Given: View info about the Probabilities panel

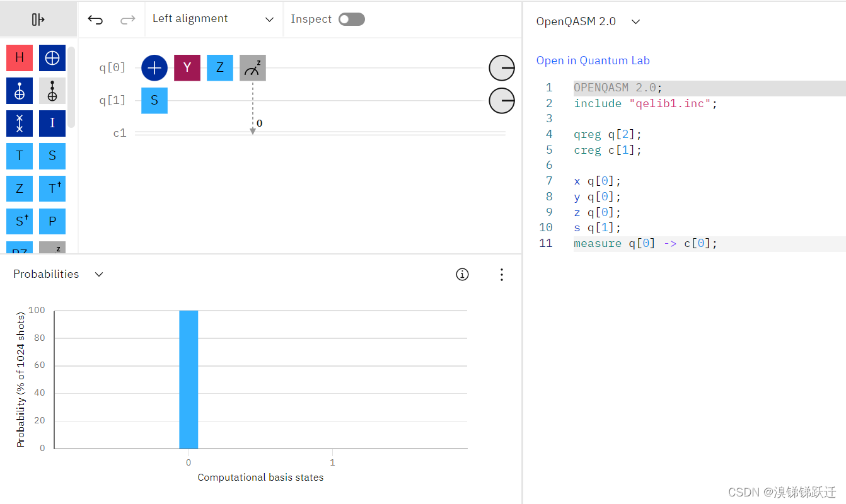Looking at the screenshot, I should click(x=462, y=274).
